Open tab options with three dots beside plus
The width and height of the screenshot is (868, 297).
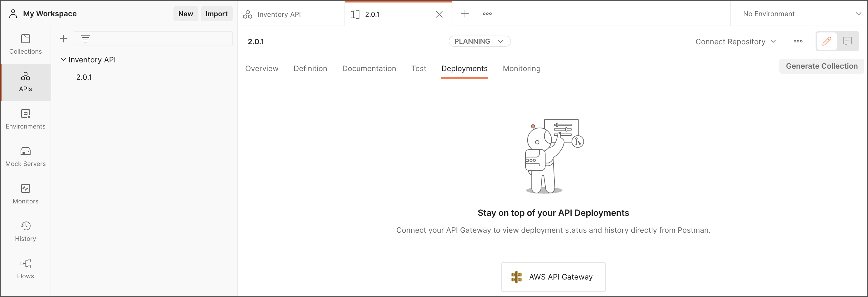[x=487, y=14]
